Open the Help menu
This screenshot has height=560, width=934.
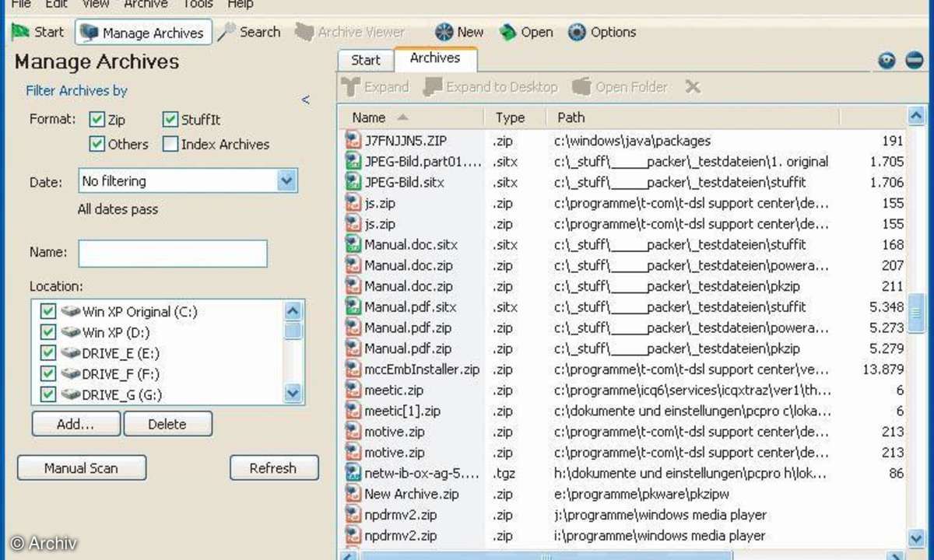[x=240, y=4]
